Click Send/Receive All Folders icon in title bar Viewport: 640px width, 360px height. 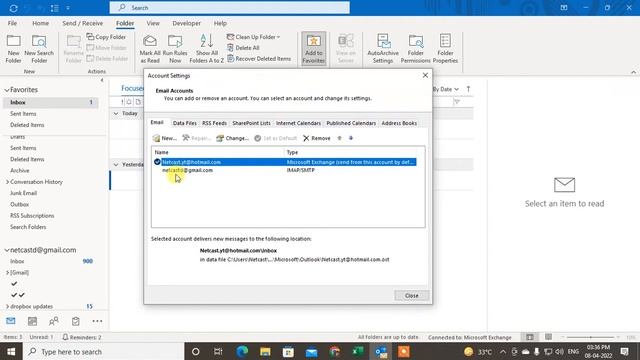(13, 8)
